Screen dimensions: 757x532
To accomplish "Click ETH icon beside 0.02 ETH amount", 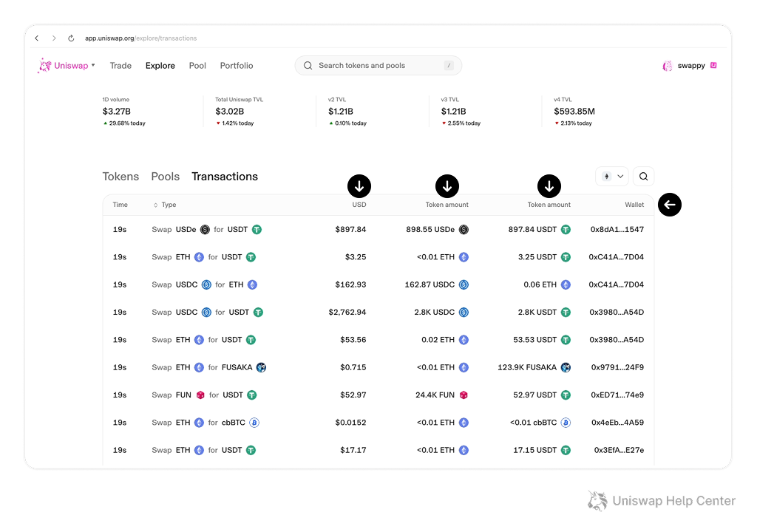I will [464, 340].
